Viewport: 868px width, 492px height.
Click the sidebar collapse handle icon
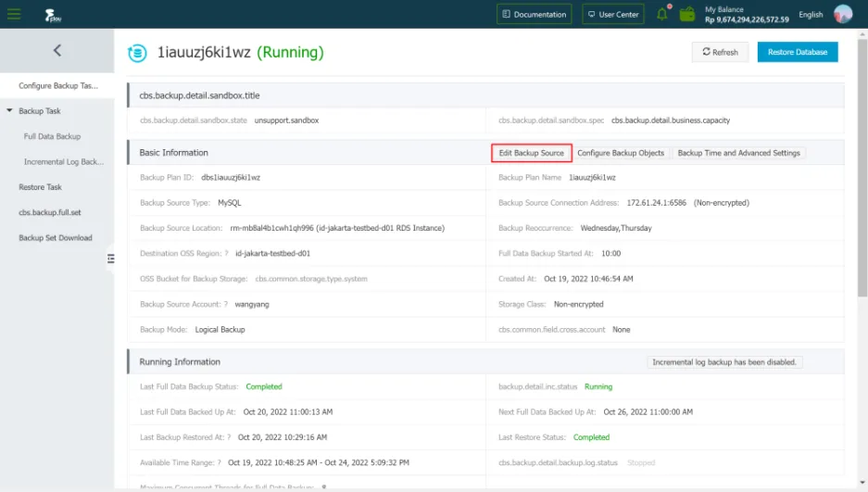pos(110,259)
